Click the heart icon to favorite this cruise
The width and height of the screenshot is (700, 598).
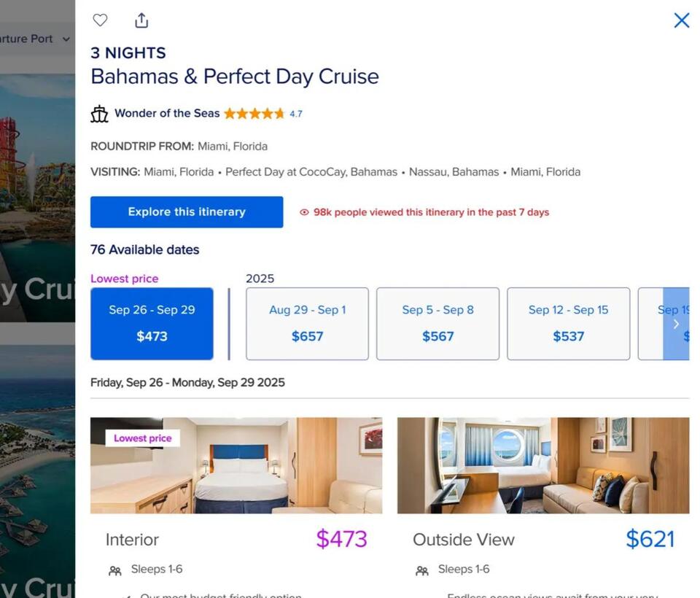pos(100,20)
